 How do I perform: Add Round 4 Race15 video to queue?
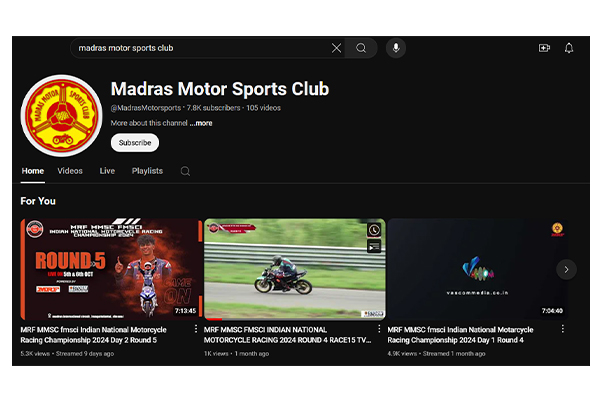pyautogui.click(x=374, y=247)
